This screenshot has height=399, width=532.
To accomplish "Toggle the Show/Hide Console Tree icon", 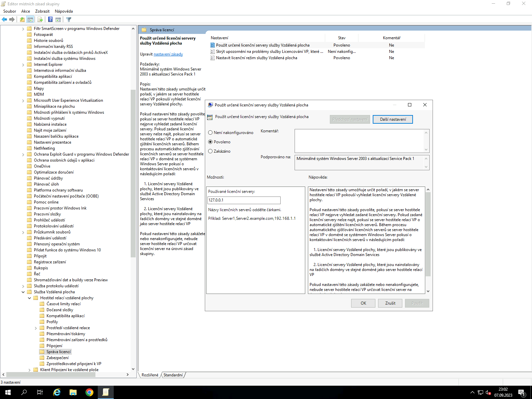I will click(x=30, y=20).
